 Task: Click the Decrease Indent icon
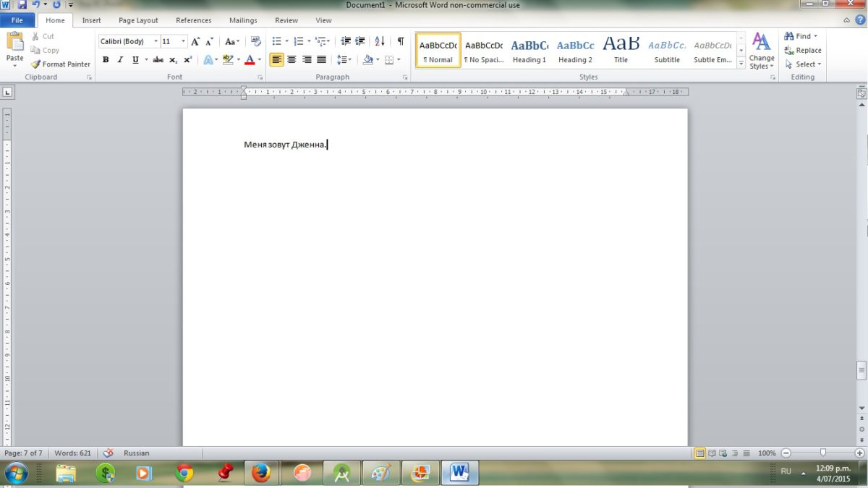pyautogui.click(x=345, y=42)
